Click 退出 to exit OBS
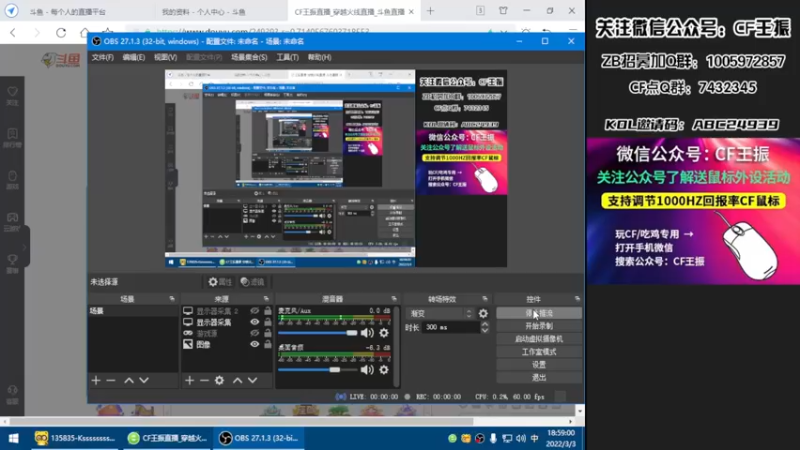Viewport: 800px width, 450px height. [x=539, y=378]
